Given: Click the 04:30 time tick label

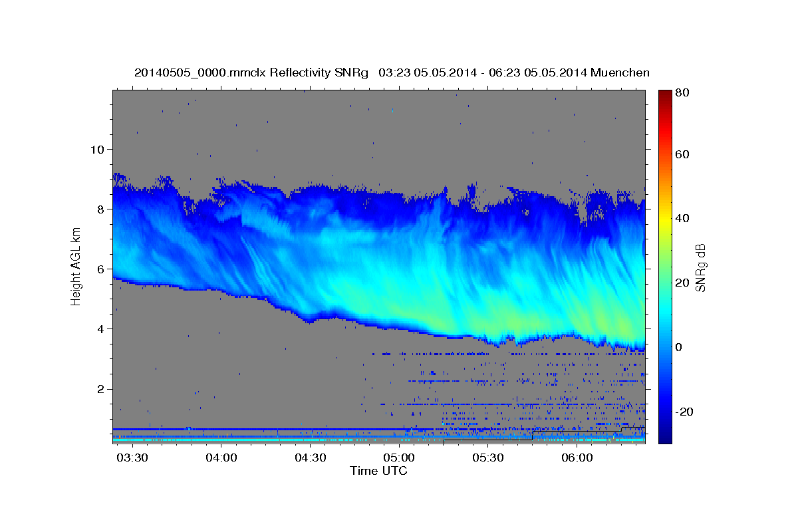Looking at the screenshot, I should coord(310,458).
